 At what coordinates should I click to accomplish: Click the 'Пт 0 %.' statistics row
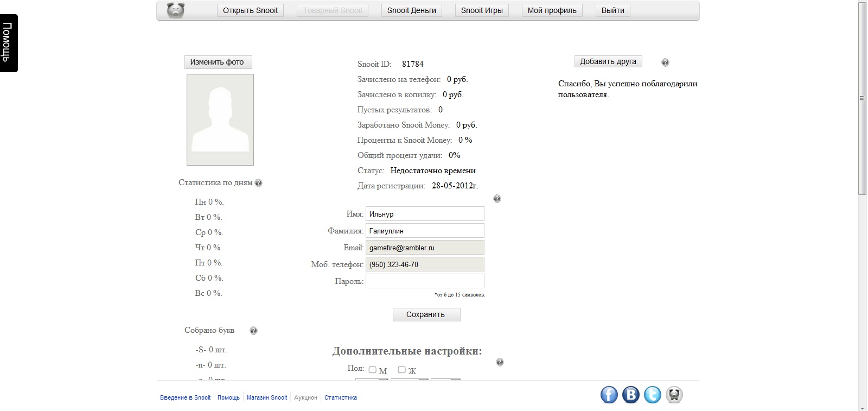pyautogui.click(x=209, y=263)
